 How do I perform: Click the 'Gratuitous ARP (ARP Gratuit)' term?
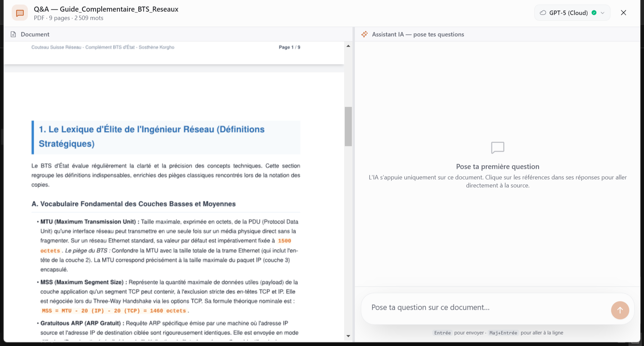tap(83, 323)
